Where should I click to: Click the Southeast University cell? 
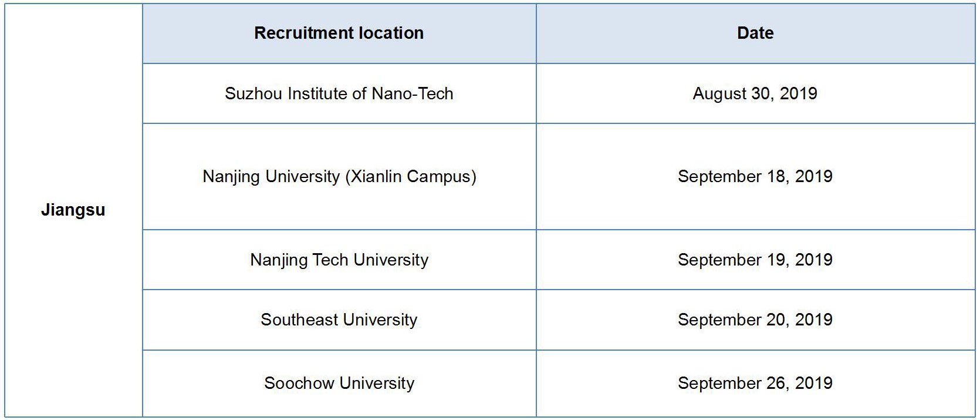[339, 320]
